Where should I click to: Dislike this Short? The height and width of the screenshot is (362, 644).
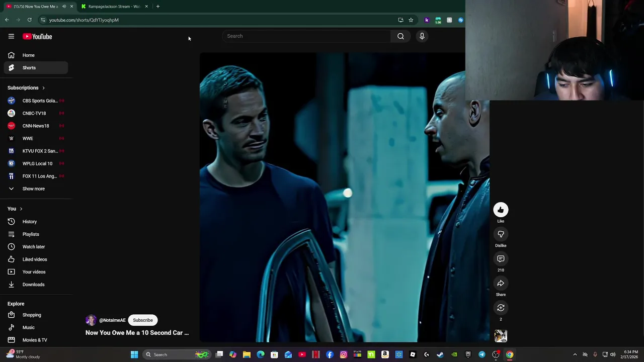tap(501, 234)
